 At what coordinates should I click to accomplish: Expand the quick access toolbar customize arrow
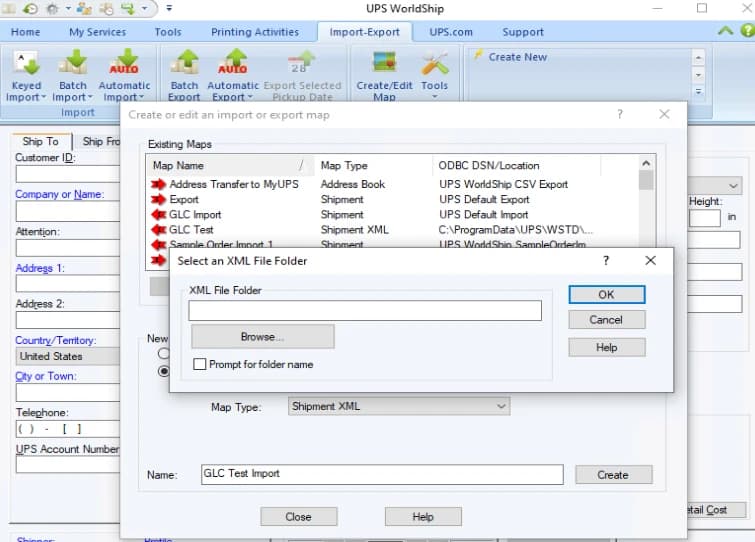pos(169,8)
